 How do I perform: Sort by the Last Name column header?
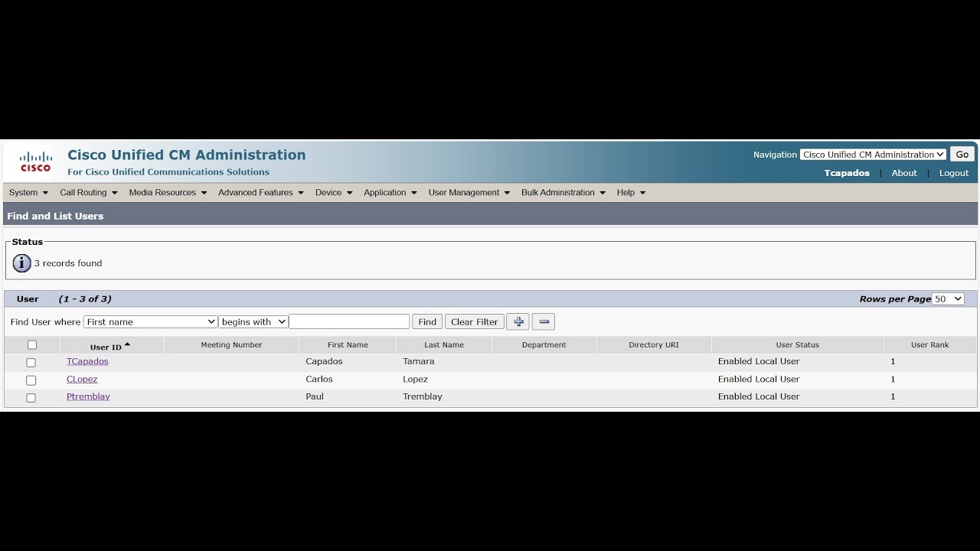(444, 345)
